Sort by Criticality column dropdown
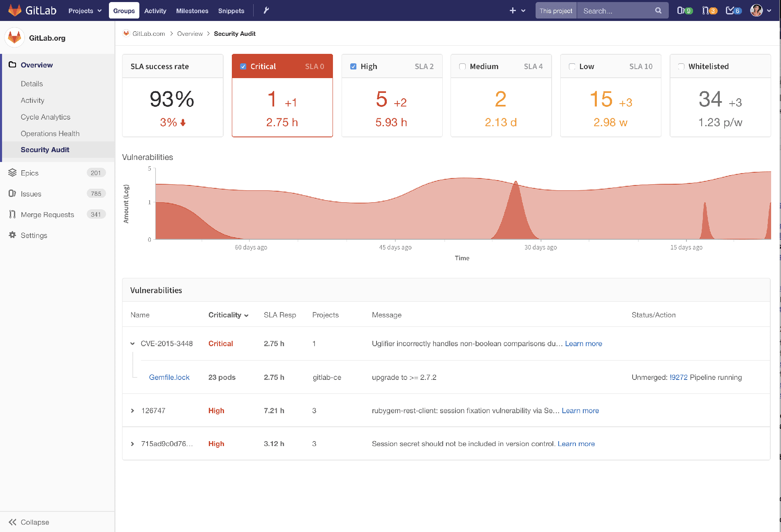The image size is (781, 532). pos(228,315)
